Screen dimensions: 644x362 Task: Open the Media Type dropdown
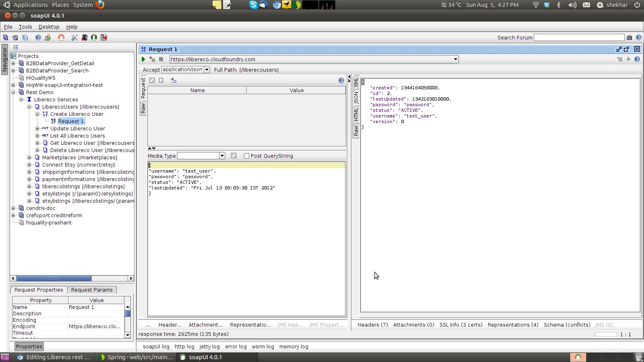coord(222,156)
